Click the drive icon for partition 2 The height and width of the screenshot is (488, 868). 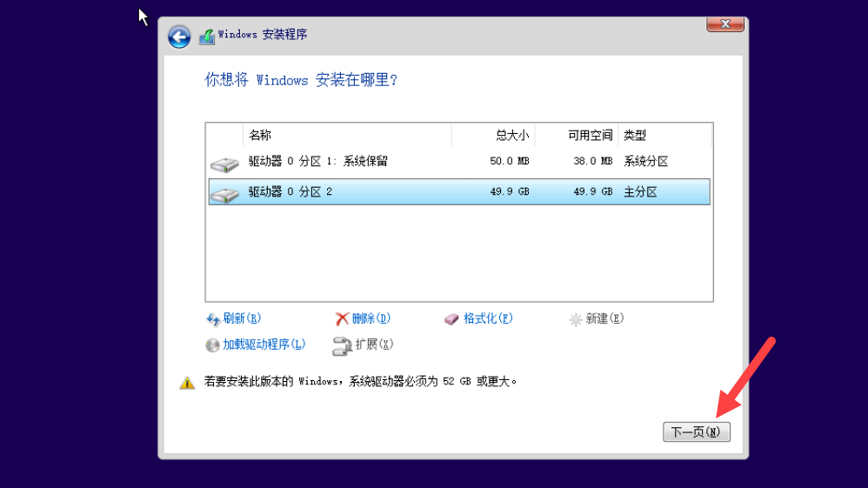(224, 195)
